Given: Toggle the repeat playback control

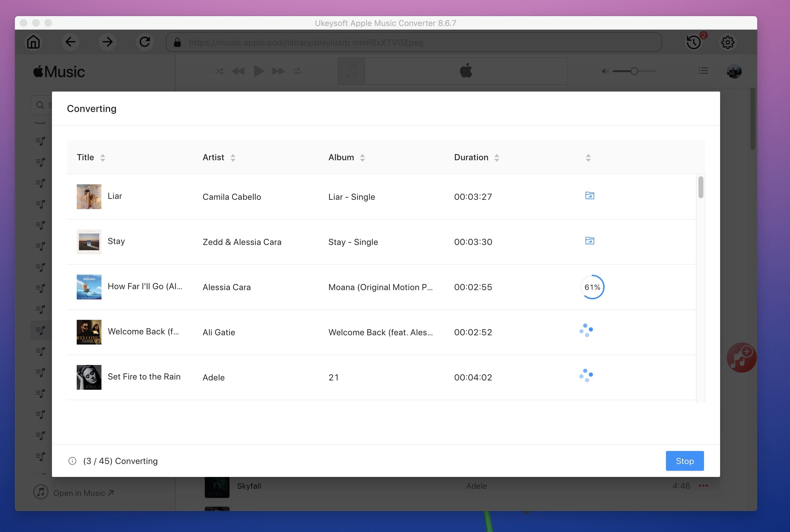Looking at the screenshot, I should [298, 71].
